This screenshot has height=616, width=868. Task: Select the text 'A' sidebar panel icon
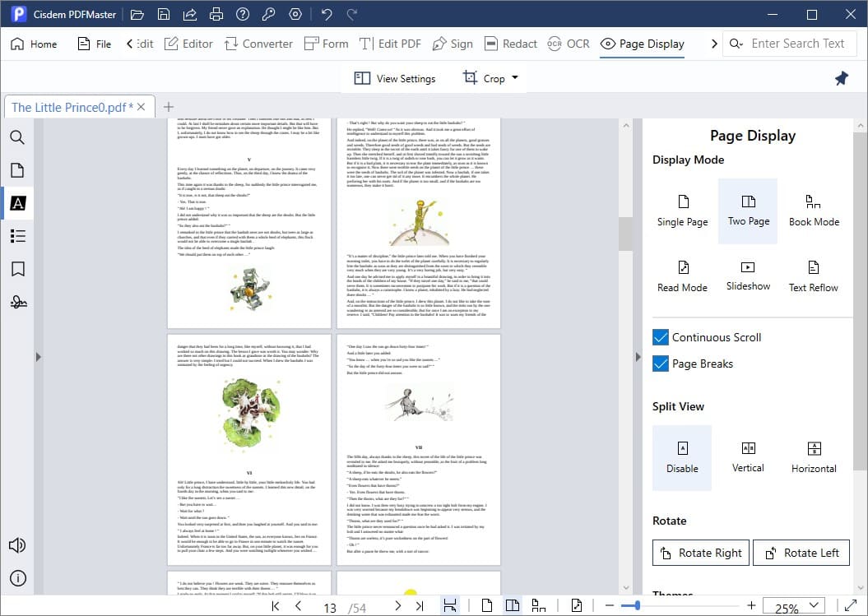[x=18, y=203]
